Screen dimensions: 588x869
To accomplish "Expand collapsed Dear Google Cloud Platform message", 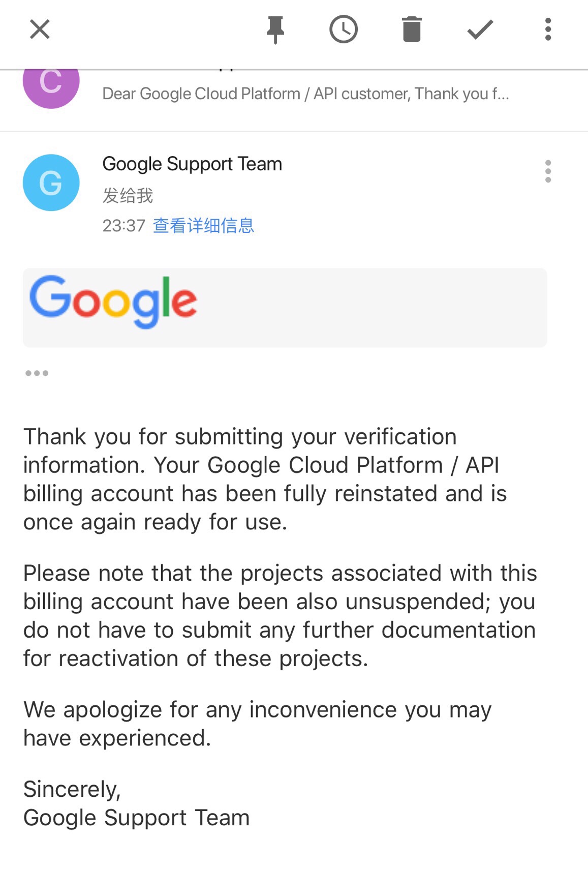I will click(305, 94).
